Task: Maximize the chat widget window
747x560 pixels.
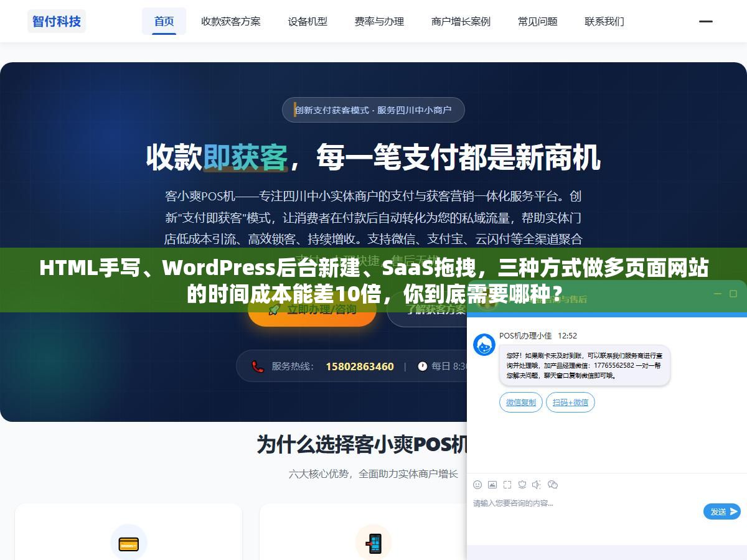Action: 733,294
